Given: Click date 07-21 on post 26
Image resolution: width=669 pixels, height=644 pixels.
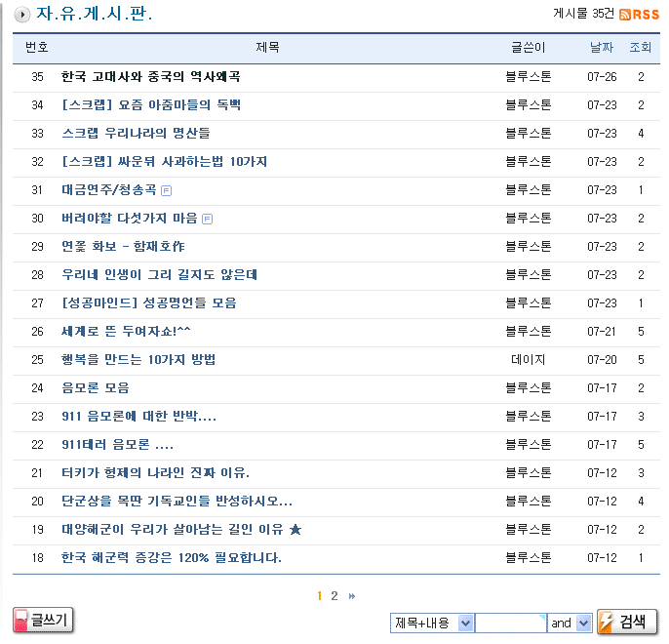Looking at the screenshot, I should coord(602,332).
